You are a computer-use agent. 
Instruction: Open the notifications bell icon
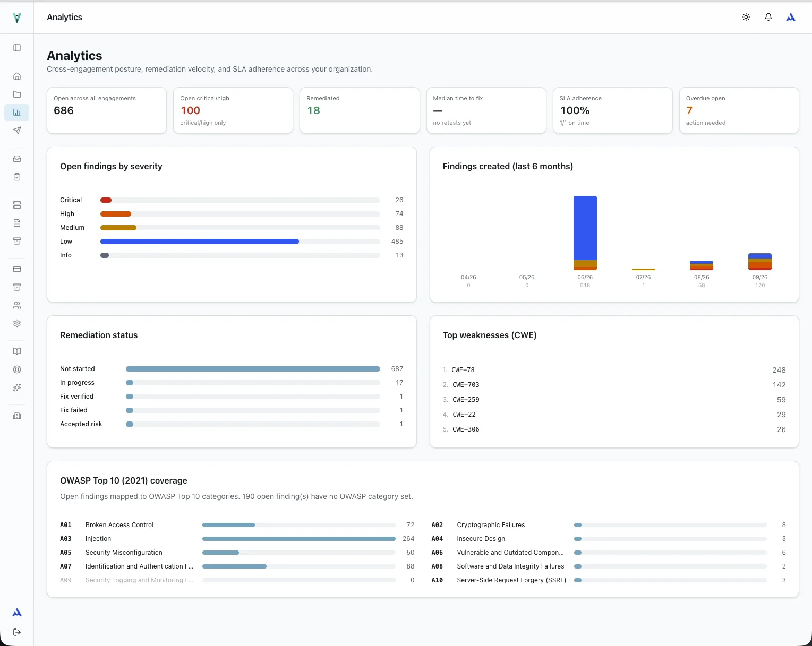[768, 17]
